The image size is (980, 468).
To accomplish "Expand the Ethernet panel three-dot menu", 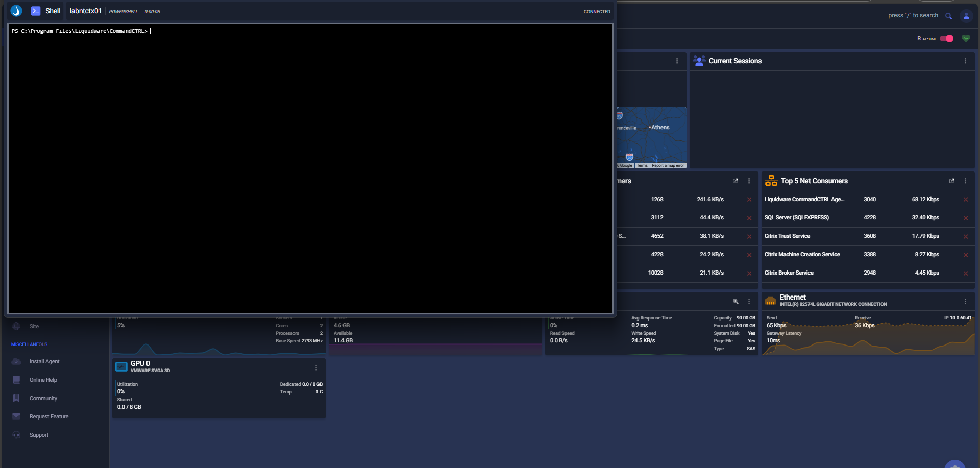I will pos(965,301).
